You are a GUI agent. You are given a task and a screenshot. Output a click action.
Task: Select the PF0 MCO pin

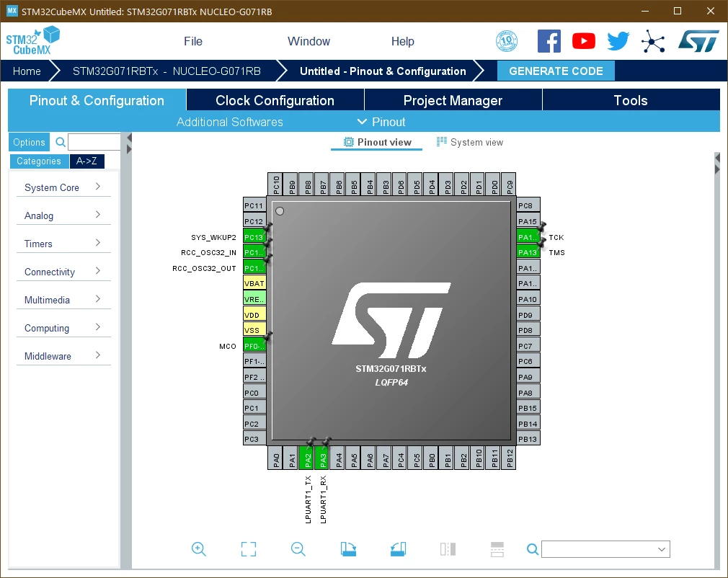coord(254,346)
